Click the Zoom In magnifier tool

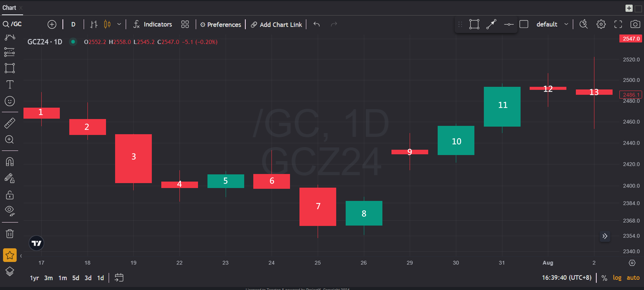(x=10, y=140)
